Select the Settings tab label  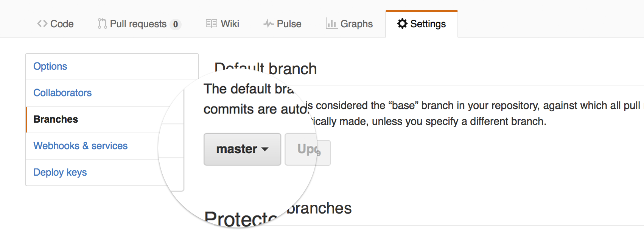click(428, 24)
